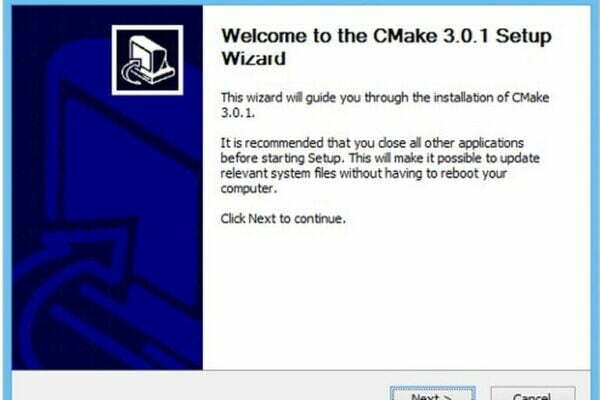Cancel the CMake setup wizard
Screen dimensions: 600x400
[533, 394]
